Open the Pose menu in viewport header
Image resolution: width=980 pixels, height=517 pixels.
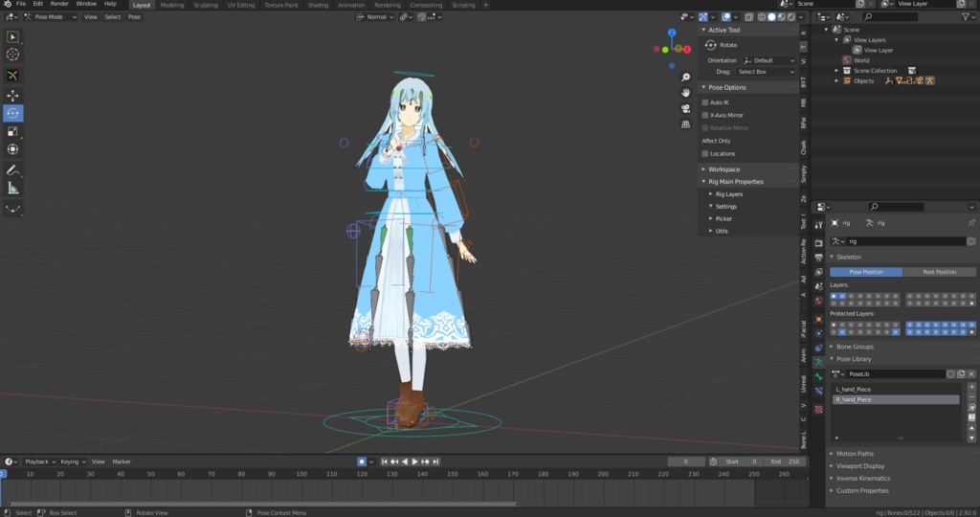(134, 17)
